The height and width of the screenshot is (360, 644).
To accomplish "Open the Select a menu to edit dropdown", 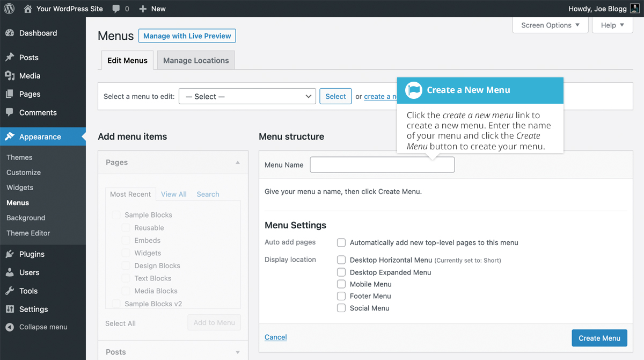I will (247, 96).
